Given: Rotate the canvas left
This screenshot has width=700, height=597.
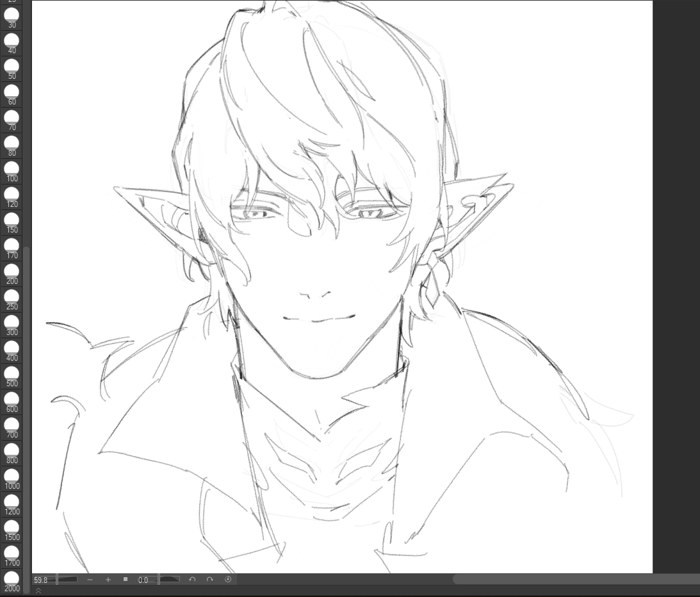Looking at the screenshot, I should [192, 580].
